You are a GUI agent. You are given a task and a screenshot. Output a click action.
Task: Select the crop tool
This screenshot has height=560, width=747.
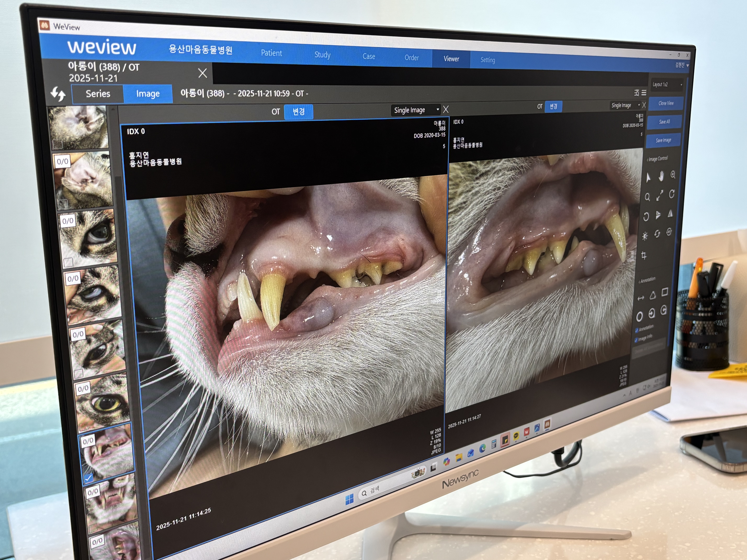644,256
